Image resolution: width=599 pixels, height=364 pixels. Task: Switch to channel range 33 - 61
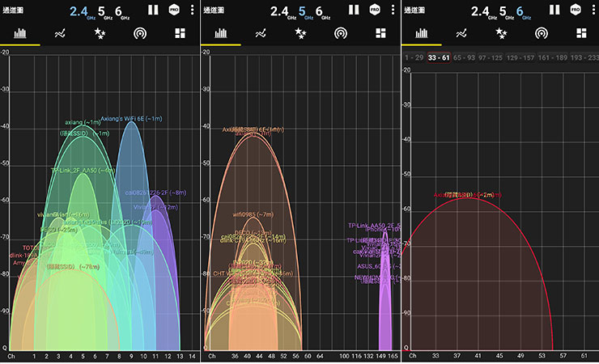[439, 57]
